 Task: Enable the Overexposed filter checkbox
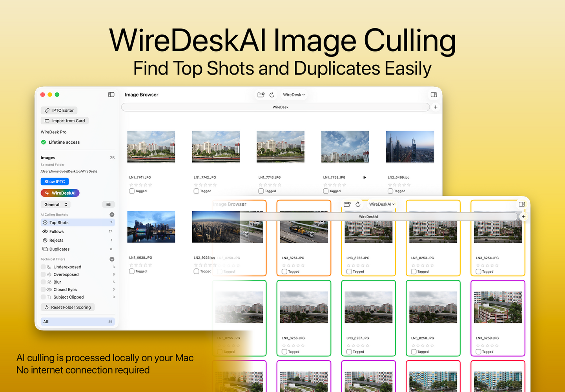(x=43, y=274)
